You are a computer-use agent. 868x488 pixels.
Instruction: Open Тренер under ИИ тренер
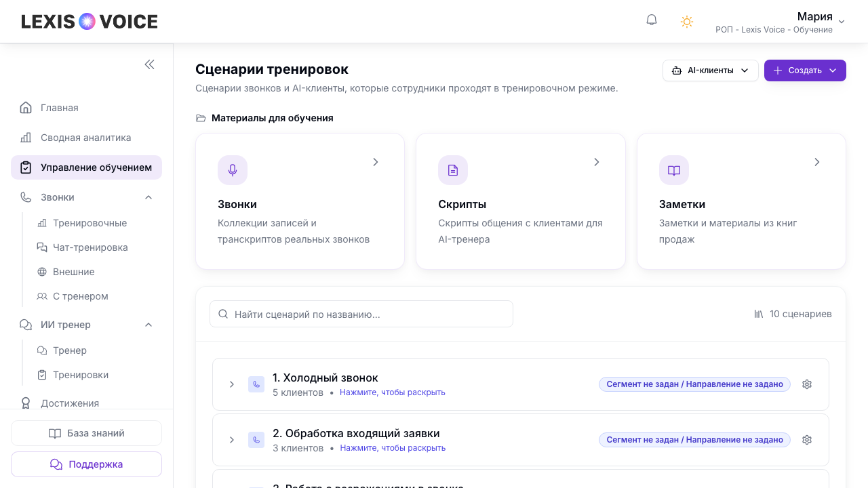[69, 350]
